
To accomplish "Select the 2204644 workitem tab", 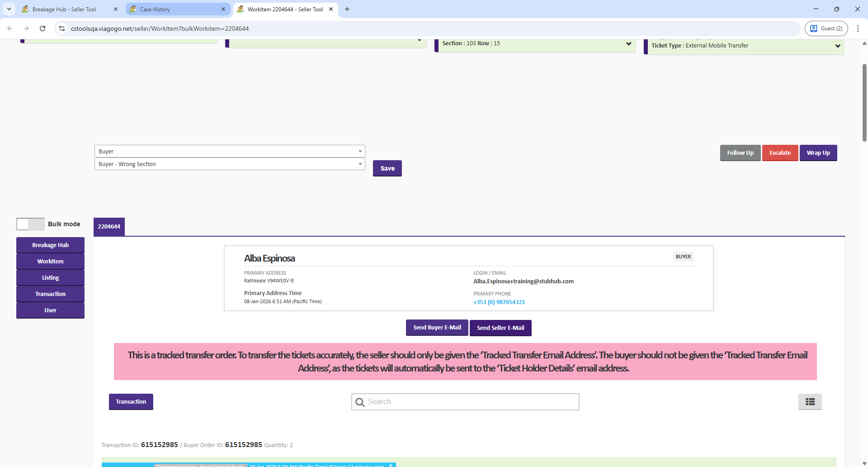I will pos(109,227).
